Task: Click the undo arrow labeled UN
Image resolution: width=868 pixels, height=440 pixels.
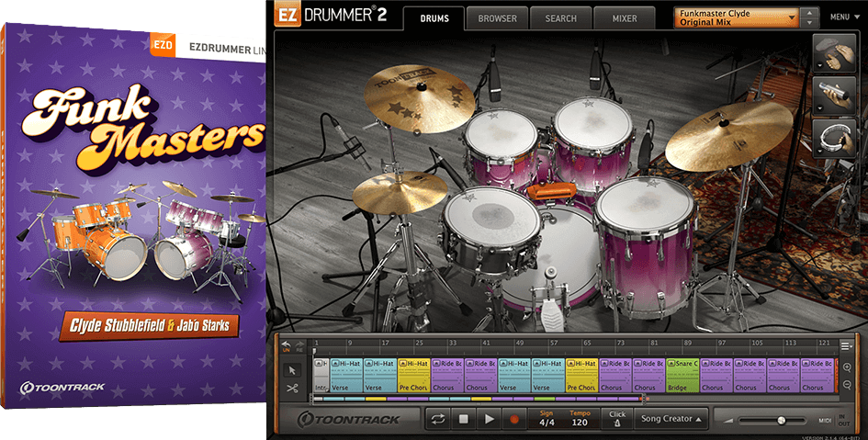Action: 287,346
